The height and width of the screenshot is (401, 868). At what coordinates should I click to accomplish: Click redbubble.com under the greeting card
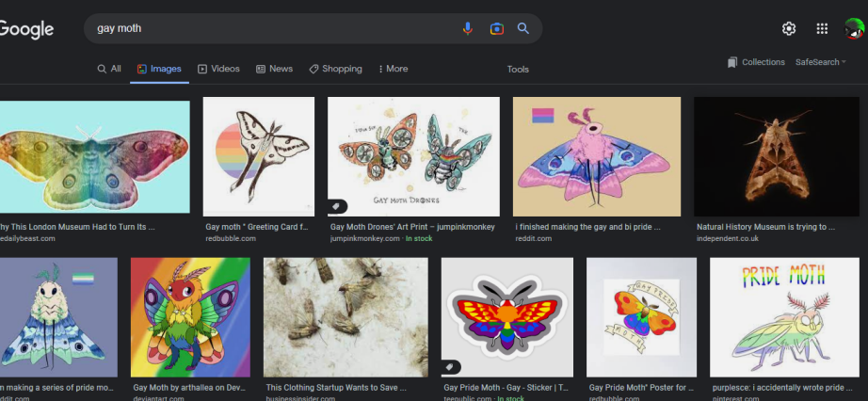click(231, 239)
